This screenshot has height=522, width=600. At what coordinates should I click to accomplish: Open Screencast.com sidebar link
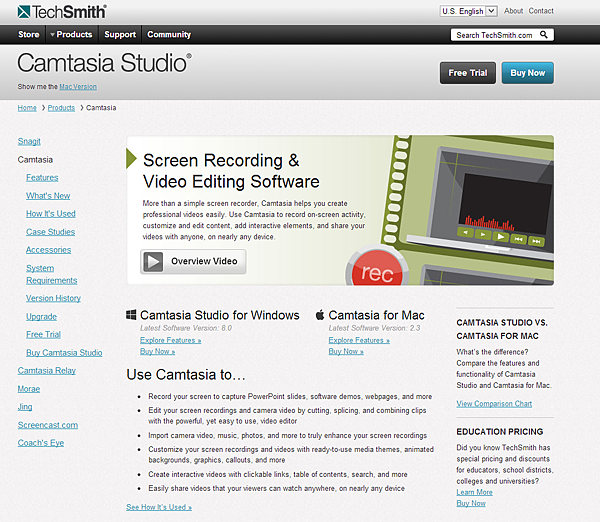48,425
